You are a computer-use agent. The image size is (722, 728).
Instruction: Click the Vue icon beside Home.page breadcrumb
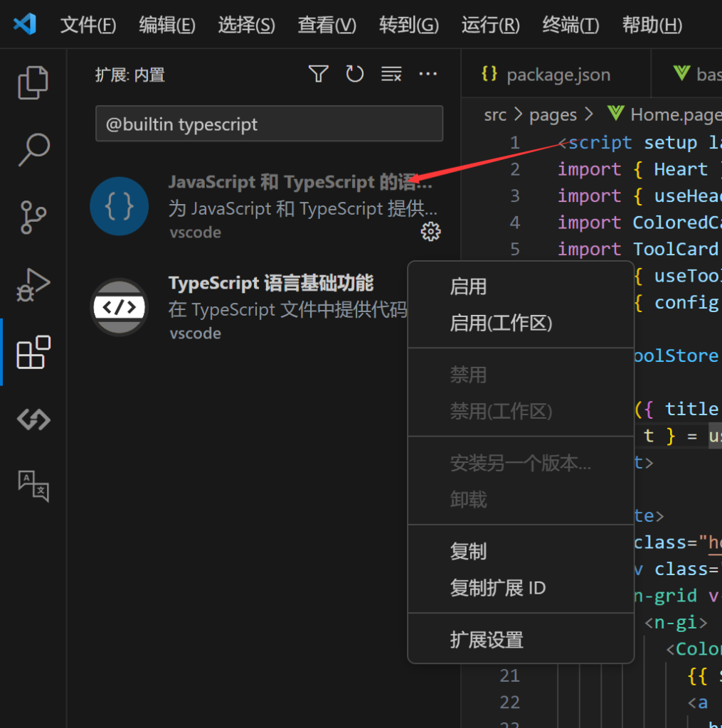[615, 113]
